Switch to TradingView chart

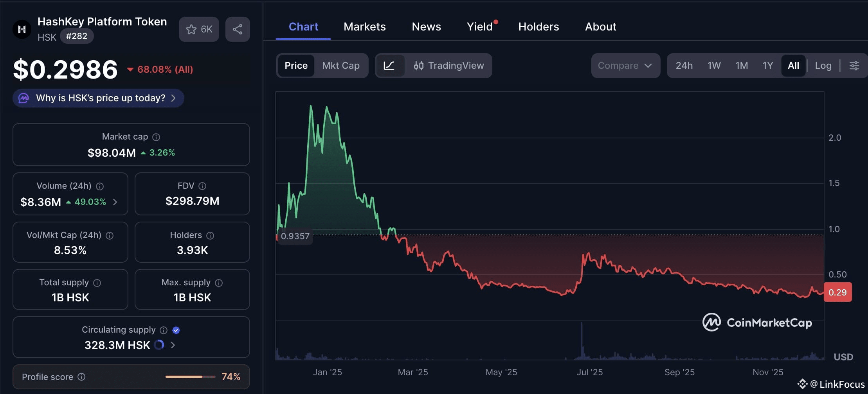(x=449, y=66)
